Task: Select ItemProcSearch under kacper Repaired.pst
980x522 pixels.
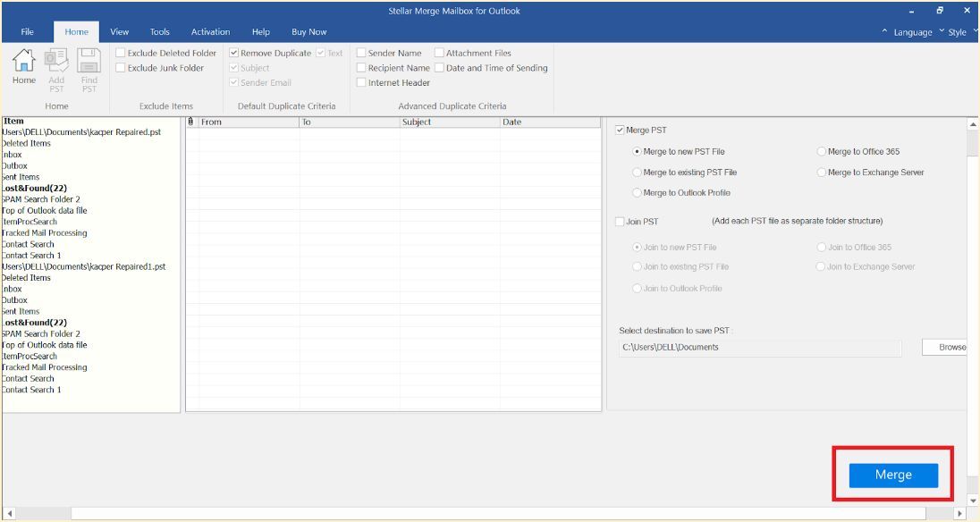Action: (x=30, y=222)
